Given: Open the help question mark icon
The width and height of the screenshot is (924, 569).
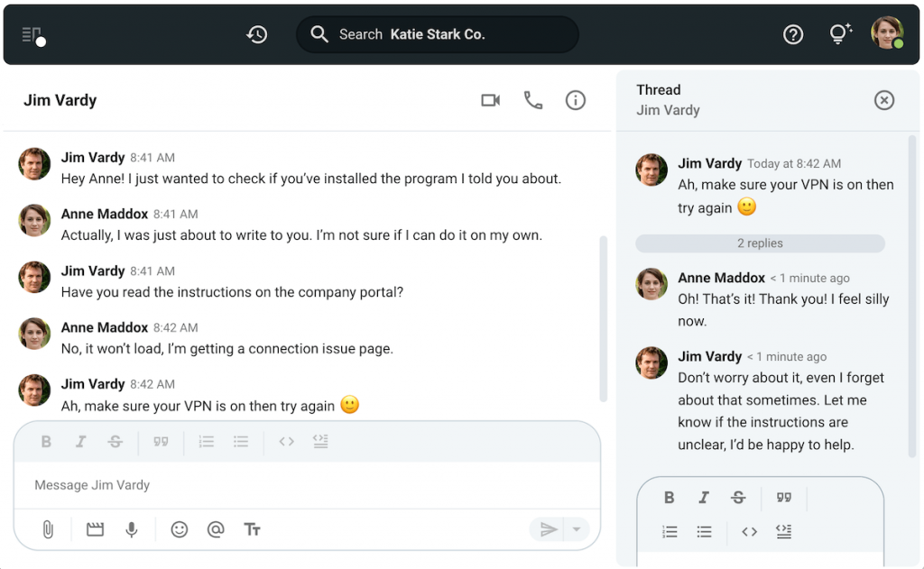Looking at the screenshot, I should (793, 34).
